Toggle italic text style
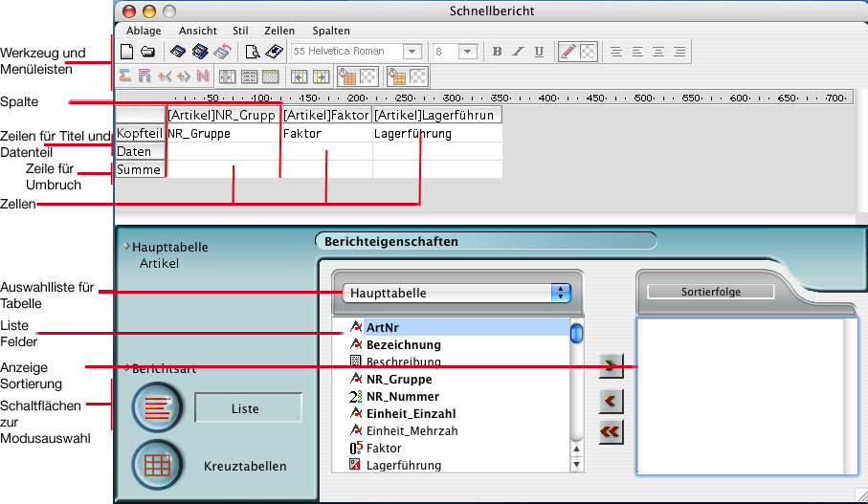The width and height of the screenshot is (868, 504). coord(518,52)
